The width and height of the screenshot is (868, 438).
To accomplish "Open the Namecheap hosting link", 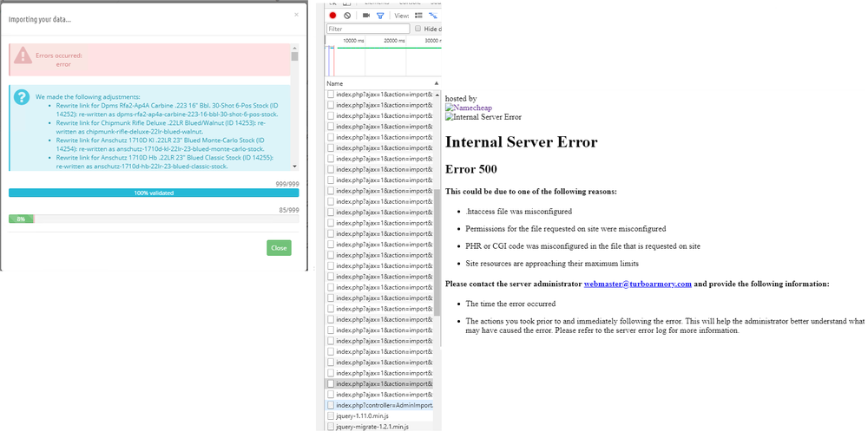I will point(469,108).
